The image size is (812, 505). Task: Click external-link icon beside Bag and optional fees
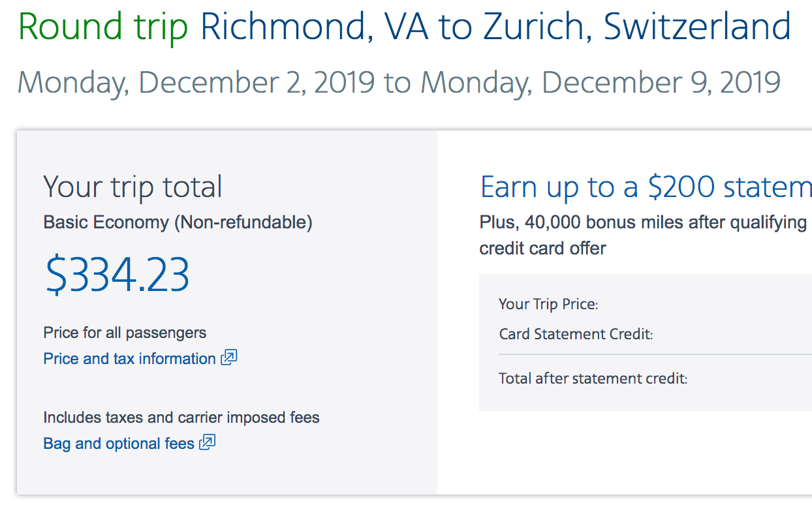click(208, 442)
